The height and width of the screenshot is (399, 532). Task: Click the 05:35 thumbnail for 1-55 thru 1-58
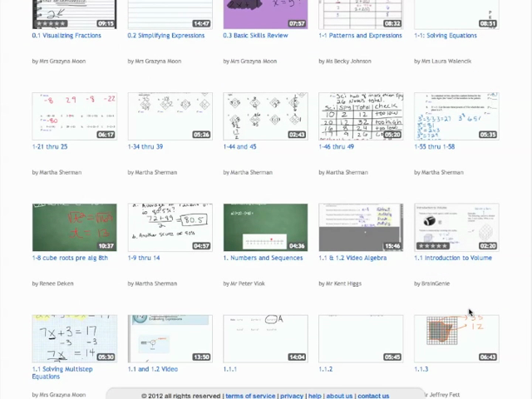pyautogui.click(x=456, y=116)
